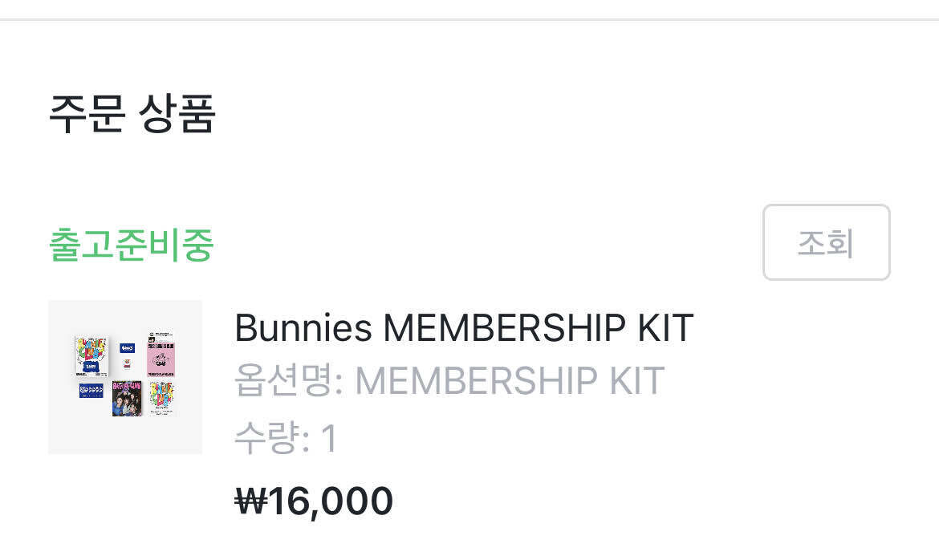939x560 pixels.
Task: Select the small blue badge at thumbnail top center
Action: (x=127, y=348)
